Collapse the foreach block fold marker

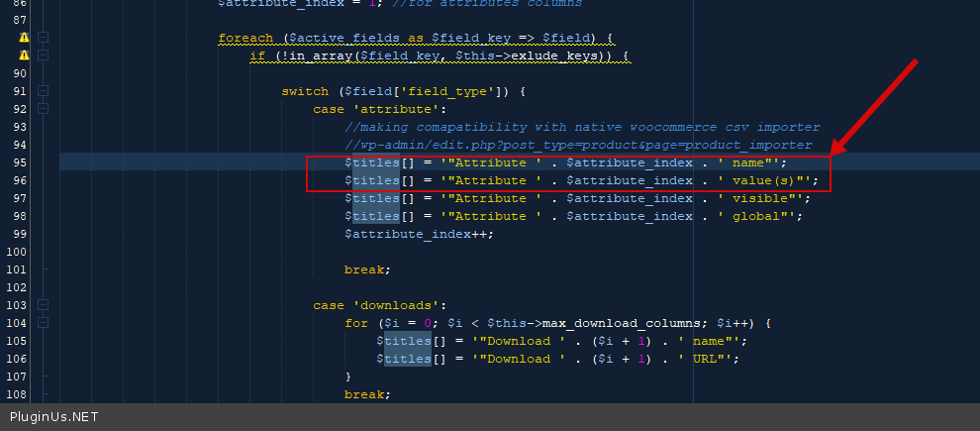tap(44, 39)
